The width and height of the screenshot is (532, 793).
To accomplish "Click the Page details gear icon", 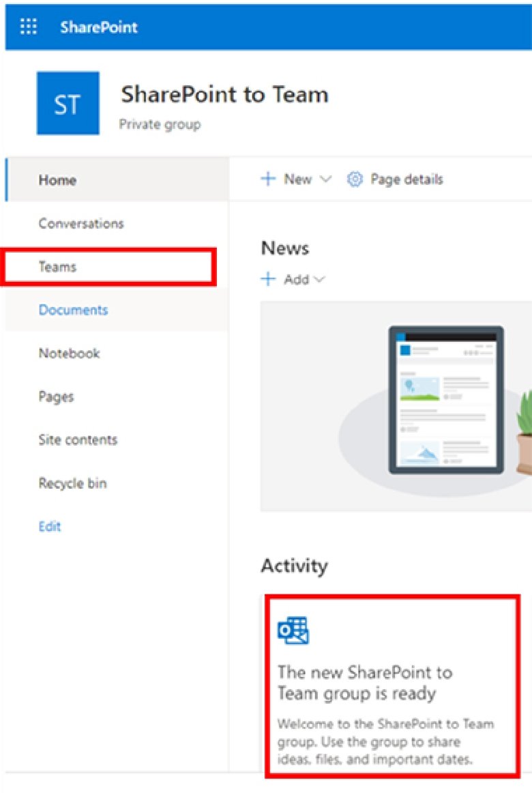I will point(355,179).
